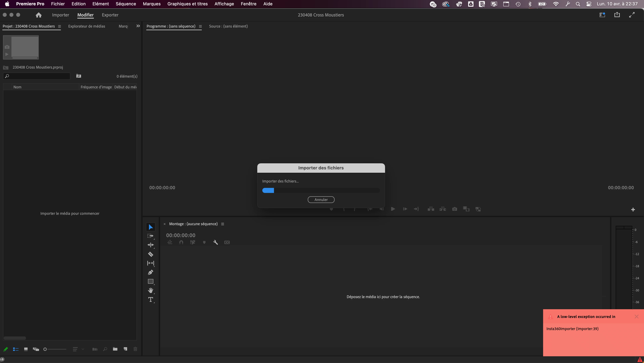Open the Séquence menu
Viewport: 644px width, 363px height.
point(126,4)
